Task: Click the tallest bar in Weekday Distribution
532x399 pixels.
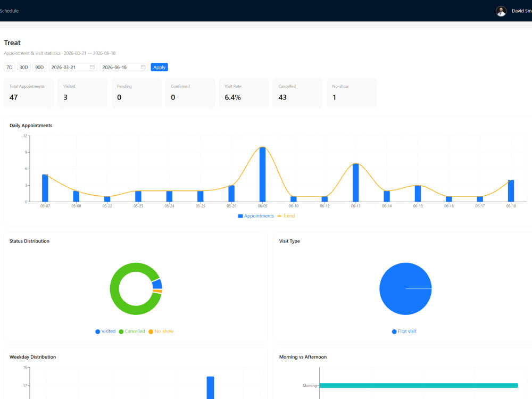Action: pos(210,388)
